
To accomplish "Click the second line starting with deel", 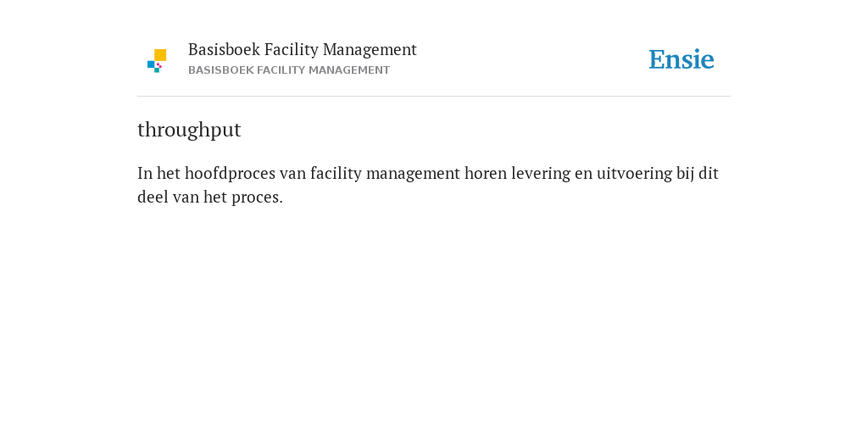I will point(210,198).
